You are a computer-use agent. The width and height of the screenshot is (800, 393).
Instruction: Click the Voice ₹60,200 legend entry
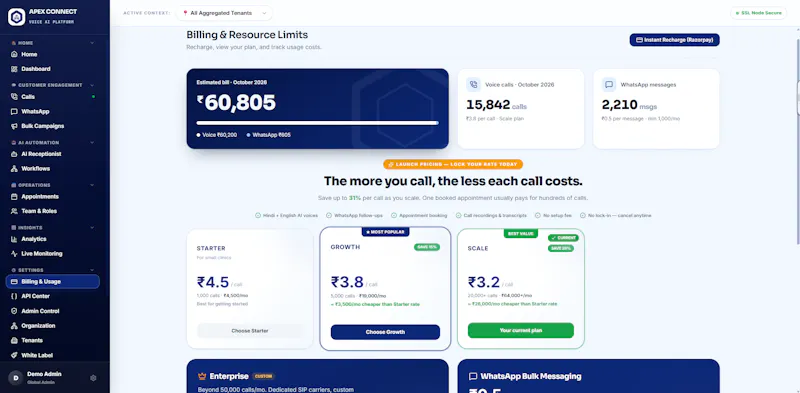217,135
